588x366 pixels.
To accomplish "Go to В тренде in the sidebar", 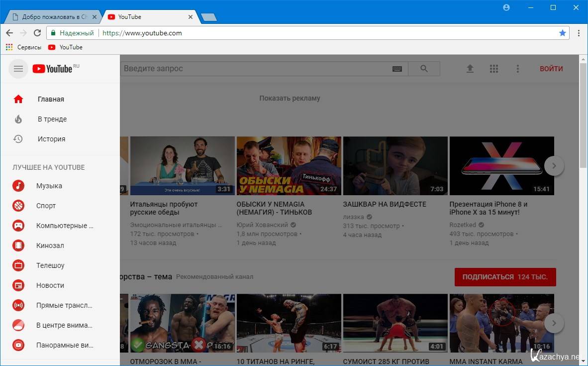I will click(52, 119).
